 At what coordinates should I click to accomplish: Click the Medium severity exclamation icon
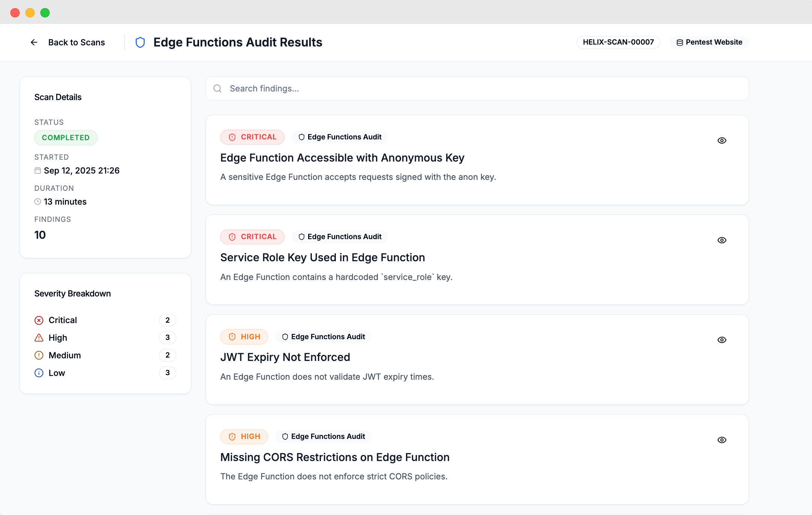point(39,355)
